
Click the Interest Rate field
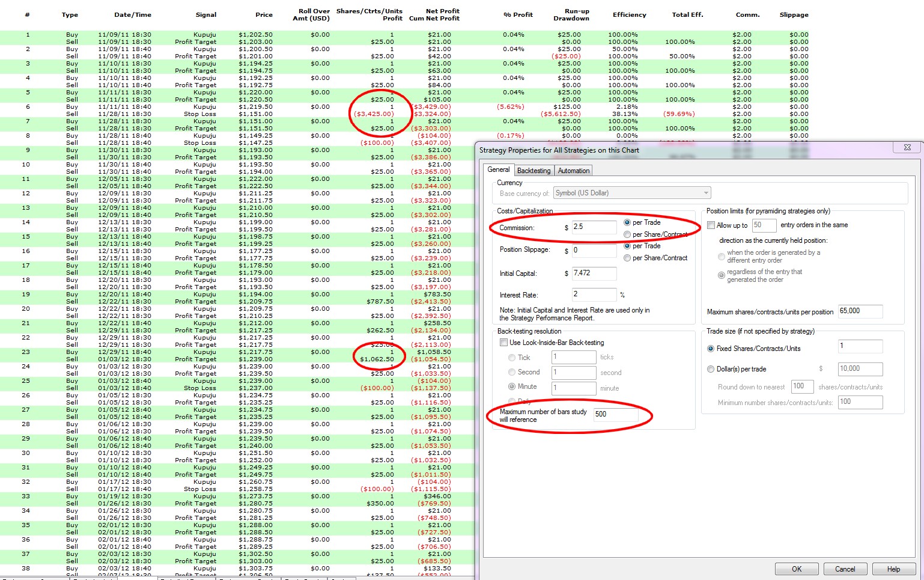594,295
